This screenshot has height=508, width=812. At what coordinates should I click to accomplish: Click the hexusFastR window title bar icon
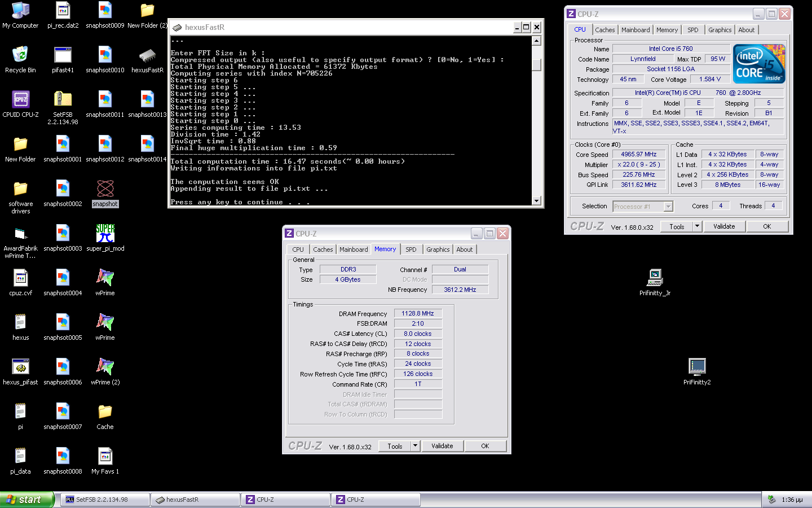(x=177, y=27)
